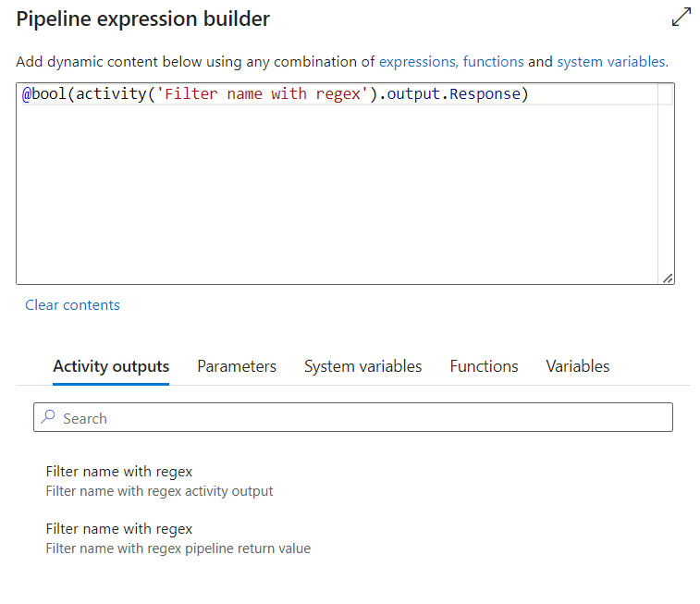Select the Functions tab
Screen dimensions: 700x604
[484, 366]
